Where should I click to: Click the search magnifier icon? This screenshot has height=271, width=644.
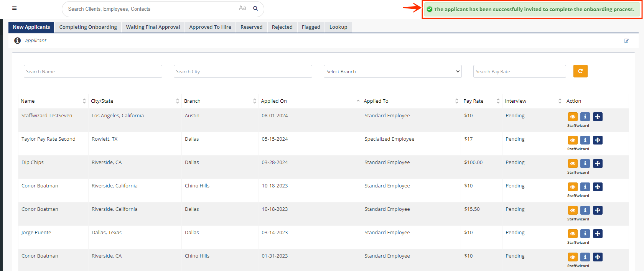pyautogui.click(x=255, y=8)
